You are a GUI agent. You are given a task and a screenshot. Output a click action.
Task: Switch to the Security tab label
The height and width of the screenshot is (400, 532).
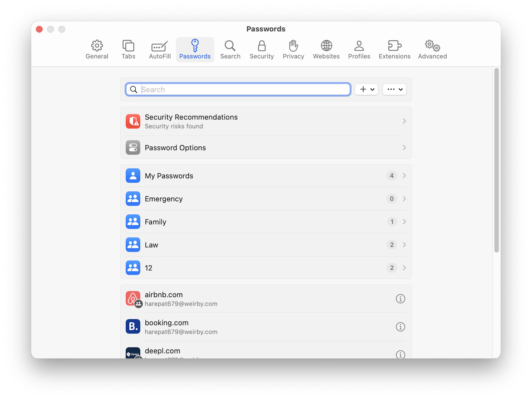coord(262,56)
